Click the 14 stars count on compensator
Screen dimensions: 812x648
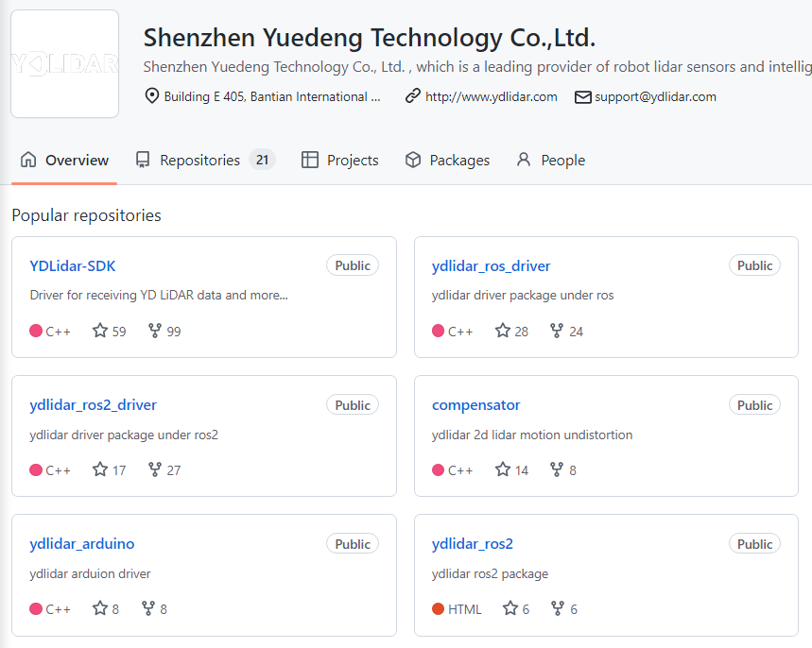point(522,470)
